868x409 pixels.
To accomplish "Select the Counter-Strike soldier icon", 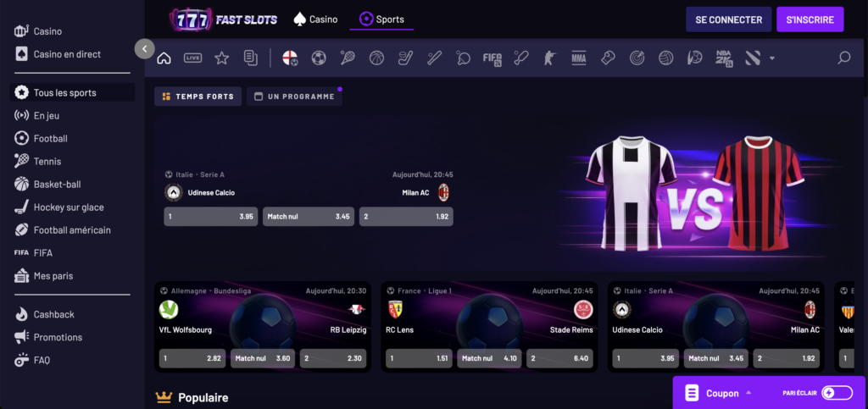I will pyautogui.click(x=549, y=58).
